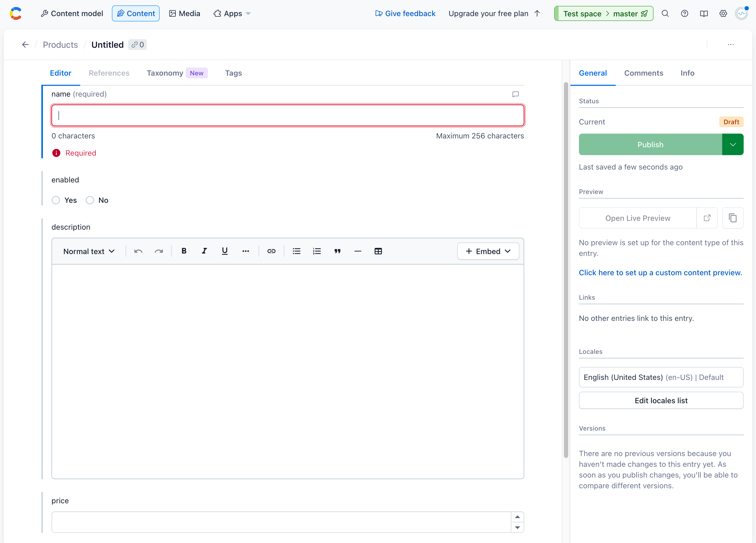Show more formatting options ellipsis
This screenshot has height=543, width=756.
[x=246, y=251]
